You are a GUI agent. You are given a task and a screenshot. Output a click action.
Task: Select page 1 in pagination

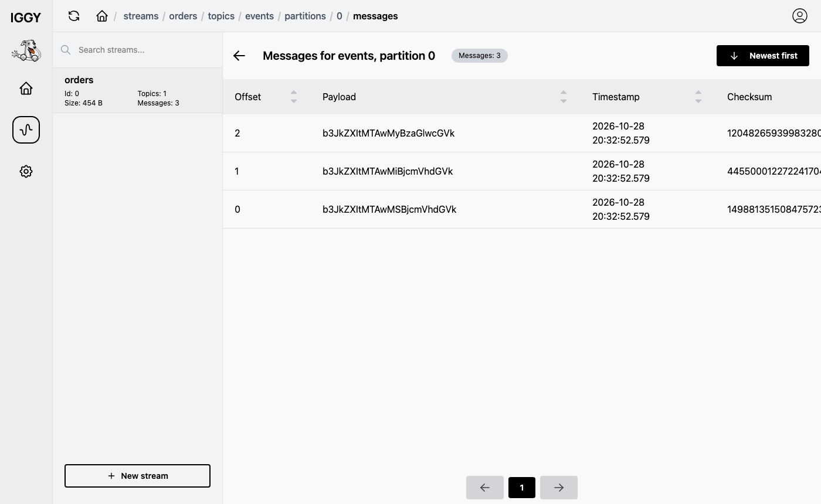tap(522, 488)
